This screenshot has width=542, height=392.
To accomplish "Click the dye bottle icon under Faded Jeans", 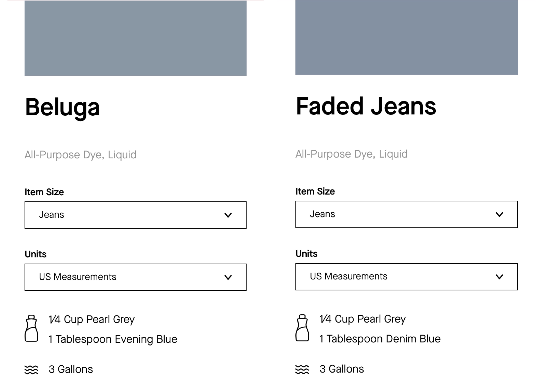I will pyautogui.click(x=302, y=328).
